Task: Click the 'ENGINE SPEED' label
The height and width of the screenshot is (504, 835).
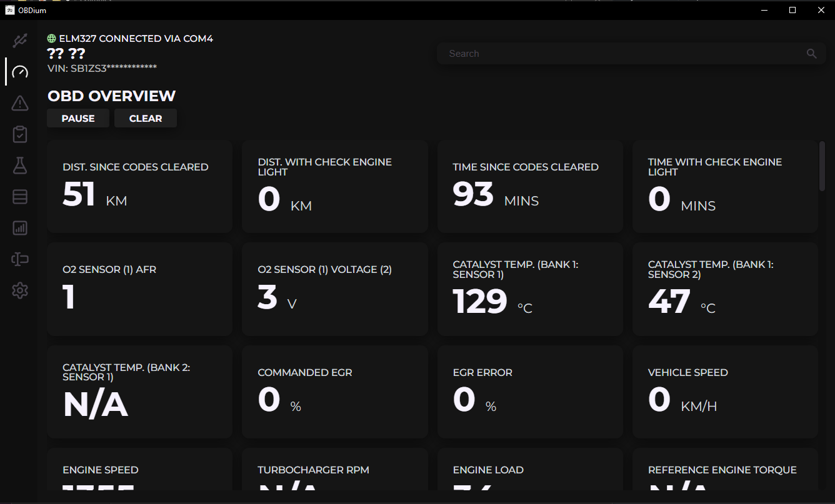Action: tap(101, 470)
